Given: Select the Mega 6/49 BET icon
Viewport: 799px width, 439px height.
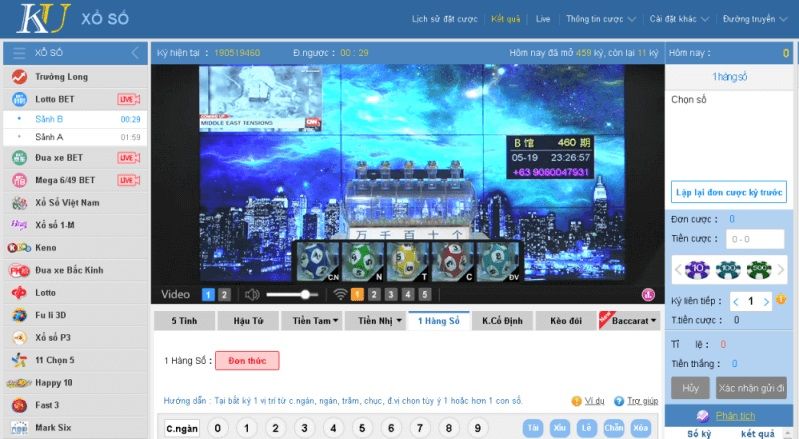Looking at the screenshot, I should pos(19,180).
